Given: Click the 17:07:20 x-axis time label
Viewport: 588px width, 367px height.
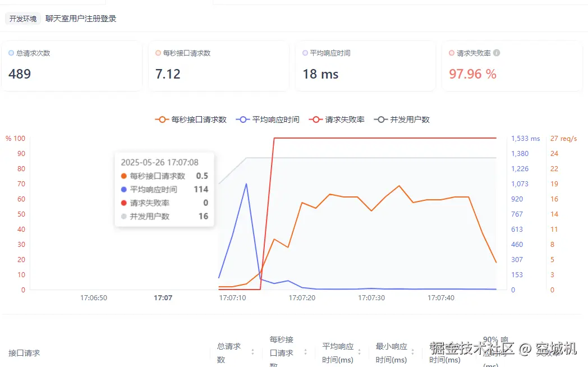Looking at the screenshot, I should [302, 297].
